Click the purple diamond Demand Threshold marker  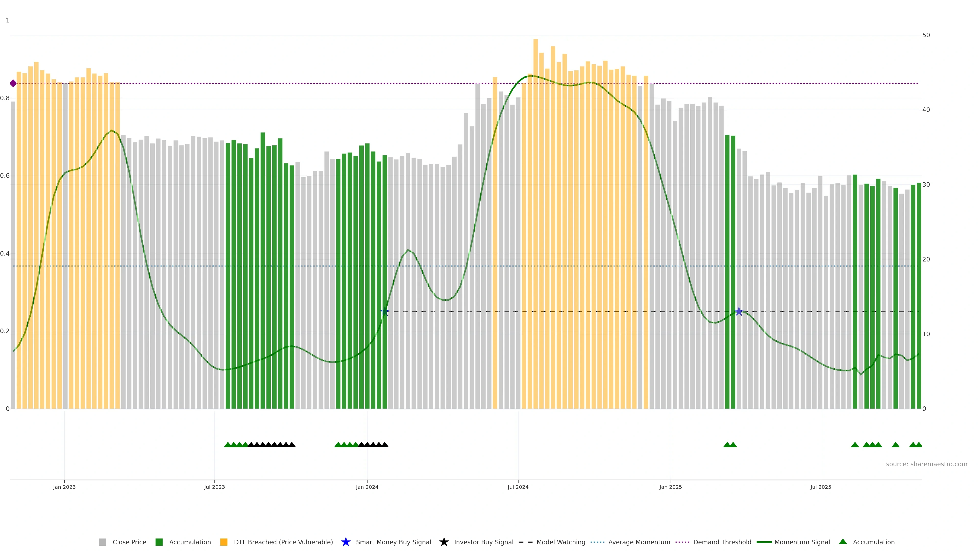(13, 83)
